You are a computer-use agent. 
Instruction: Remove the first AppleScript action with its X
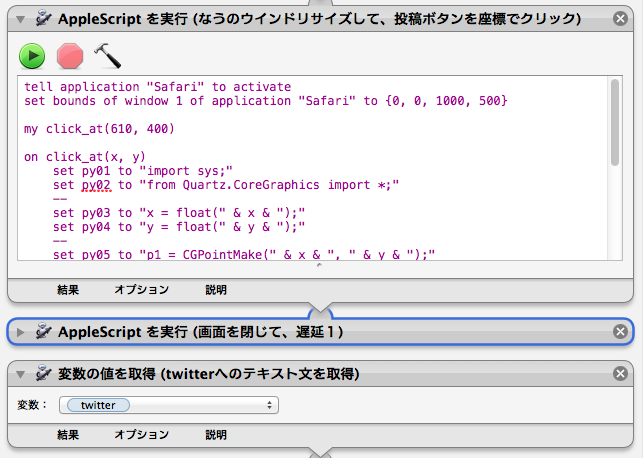(x=620, y=18)
